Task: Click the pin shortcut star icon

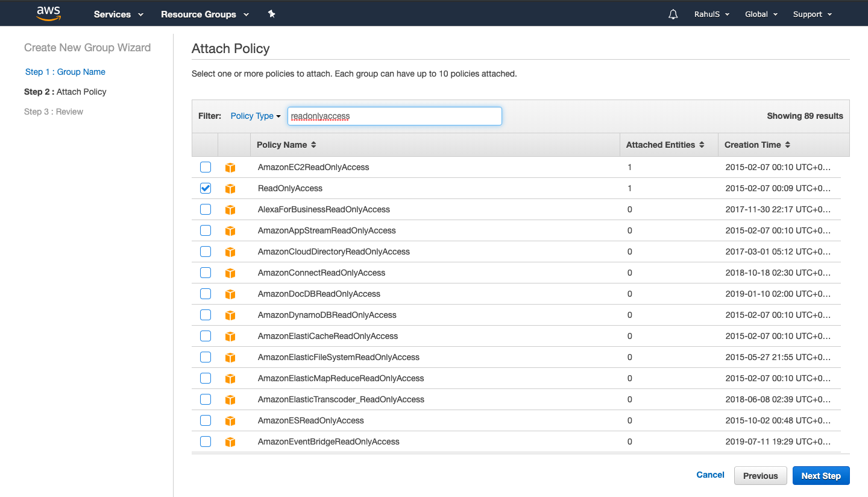Action: pos(271,14)
